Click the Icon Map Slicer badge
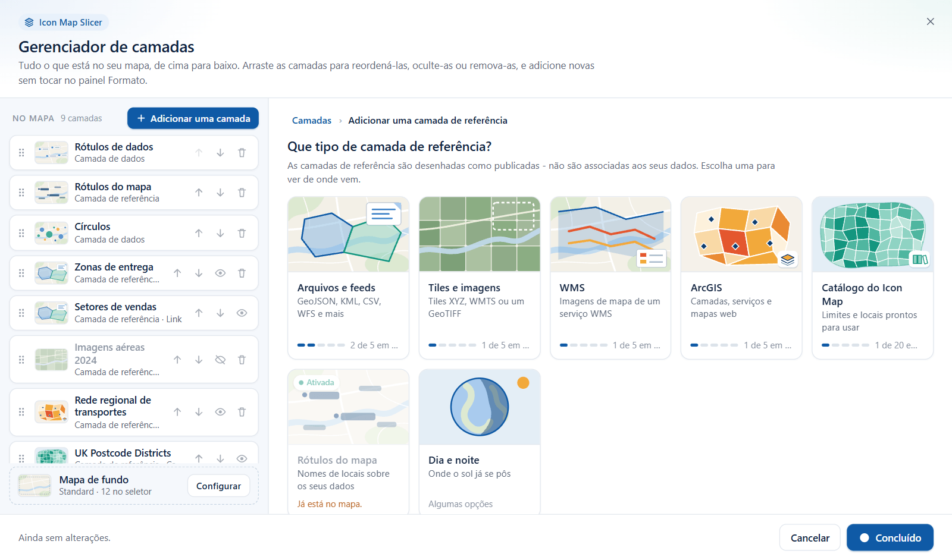952x560 pixels. click(x=64, y=23)
